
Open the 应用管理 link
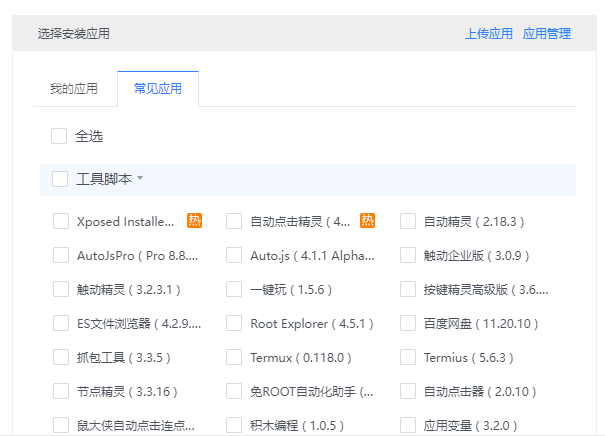coord(547,34)
